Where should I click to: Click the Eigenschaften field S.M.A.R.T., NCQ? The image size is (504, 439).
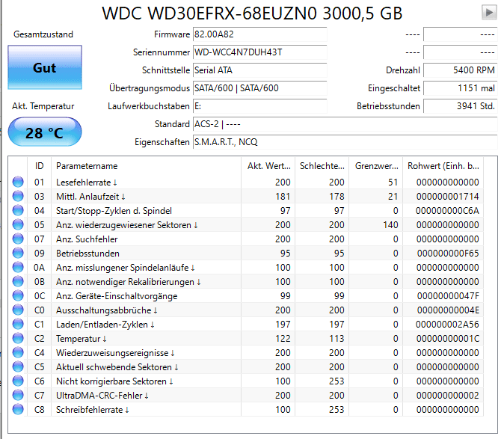(x=345, y=142)
